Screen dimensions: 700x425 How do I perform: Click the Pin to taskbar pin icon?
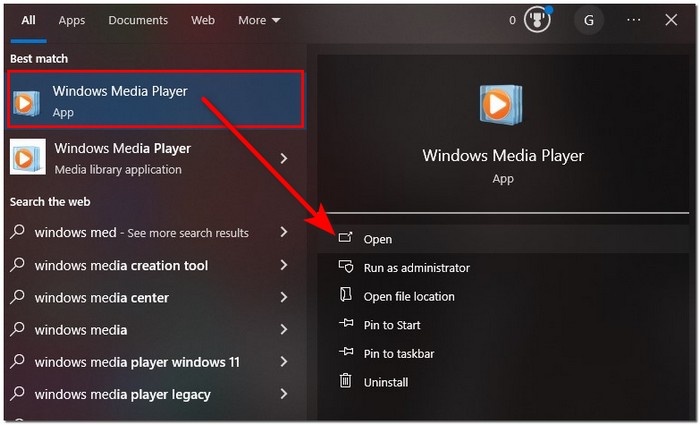346,352
